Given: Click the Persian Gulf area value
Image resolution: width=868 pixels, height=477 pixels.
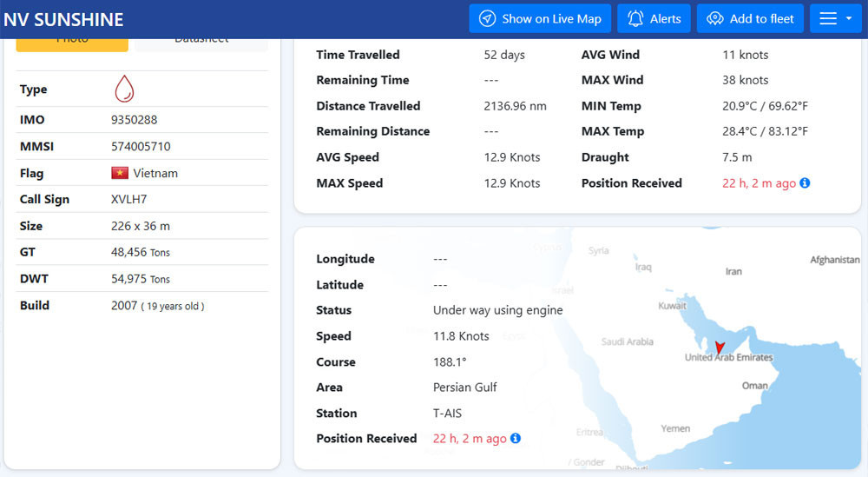Looking at the screenshot, I should pos(465,388).
